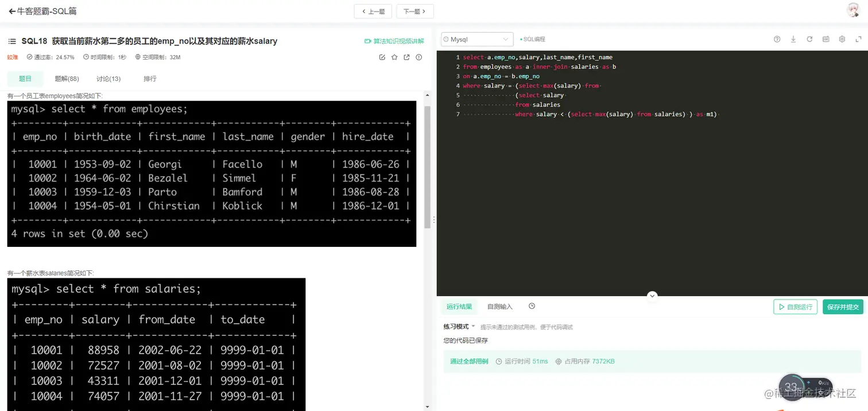Open the notes panel icon in editor toolbar
This screenshot has height=411, width=868.
(826, 39)
